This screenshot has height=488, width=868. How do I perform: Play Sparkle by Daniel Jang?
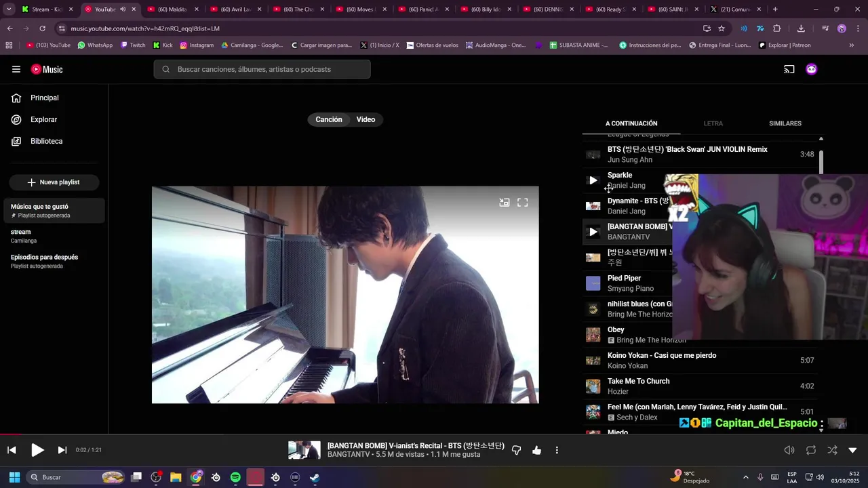[x=593, y=180]
